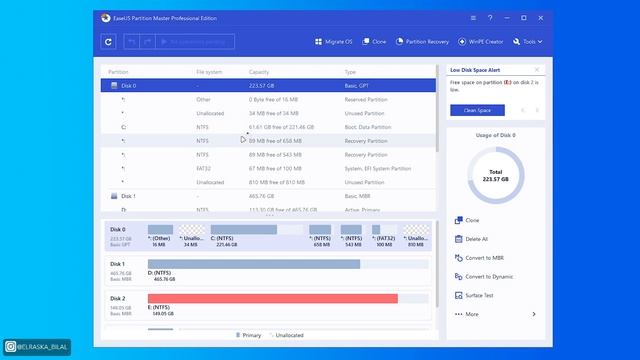
Task: Click the Disk 0 drive icon in list
Action: coord(114,86)
